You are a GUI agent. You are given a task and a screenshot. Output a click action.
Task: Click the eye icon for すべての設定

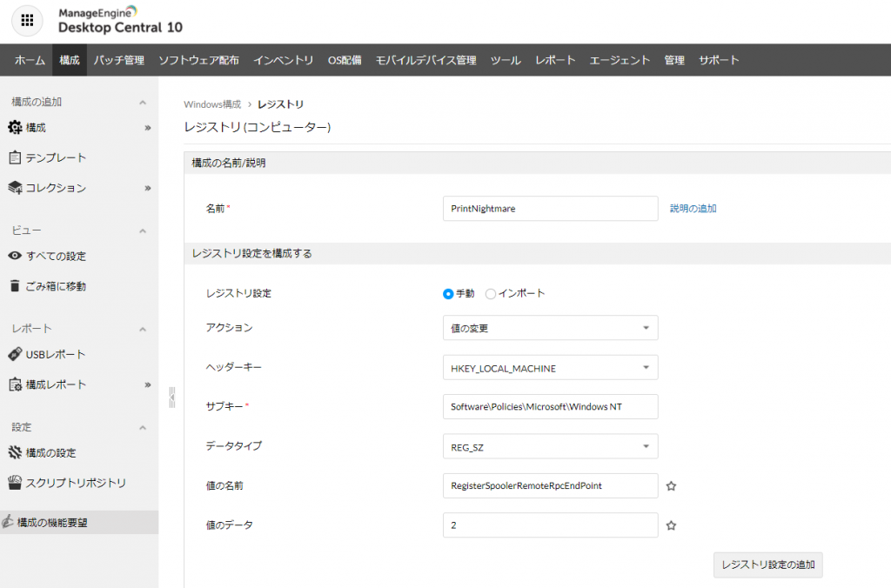point(15,256)
